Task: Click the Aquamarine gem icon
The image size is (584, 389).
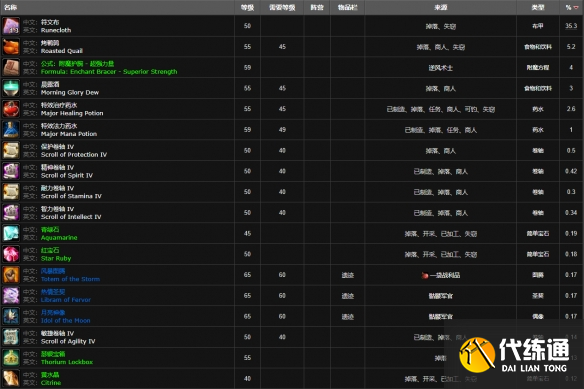Action: tap(11, 234)
